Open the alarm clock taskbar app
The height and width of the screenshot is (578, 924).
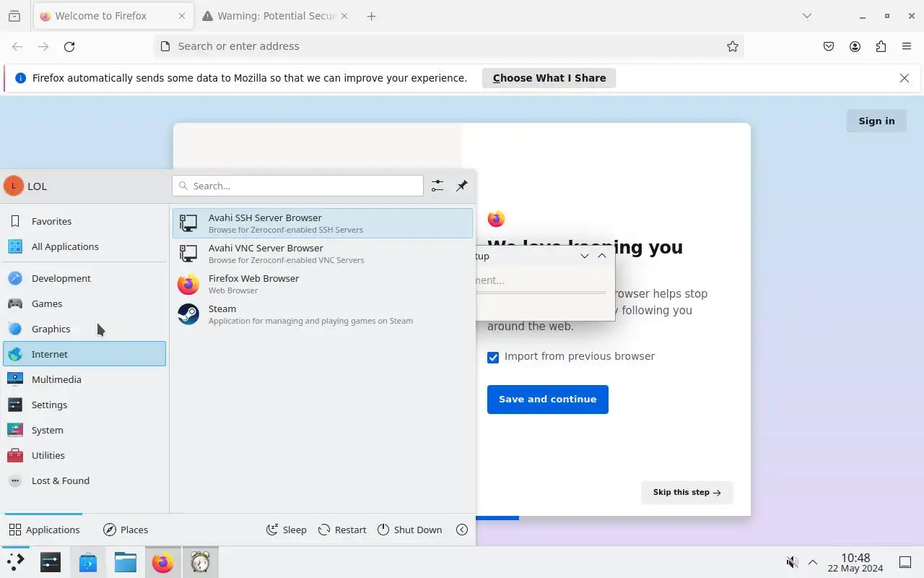(200, 562)
